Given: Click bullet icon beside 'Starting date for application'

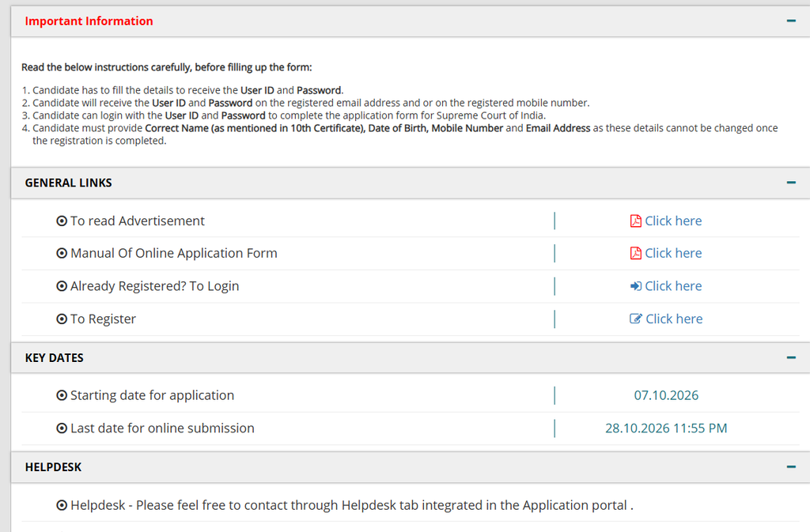Looking at the screenshot, I should coord(62,395).
